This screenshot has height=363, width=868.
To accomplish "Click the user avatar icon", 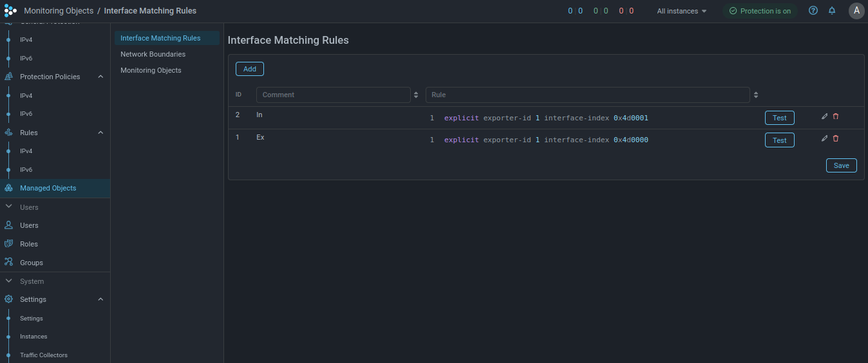I will point(856,11).
